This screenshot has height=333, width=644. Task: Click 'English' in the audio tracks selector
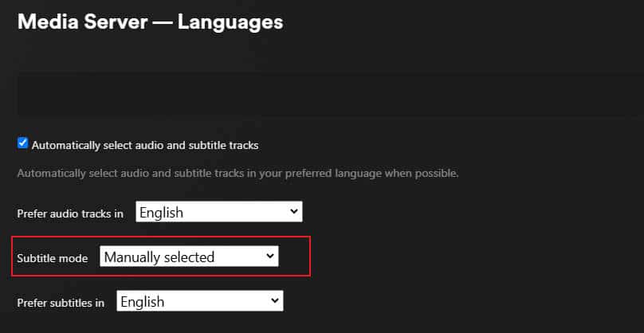162,213
